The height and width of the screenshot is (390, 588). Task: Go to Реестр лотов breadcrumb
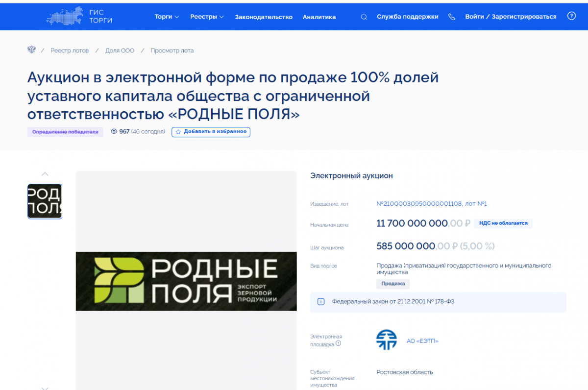tap(70, 50)
